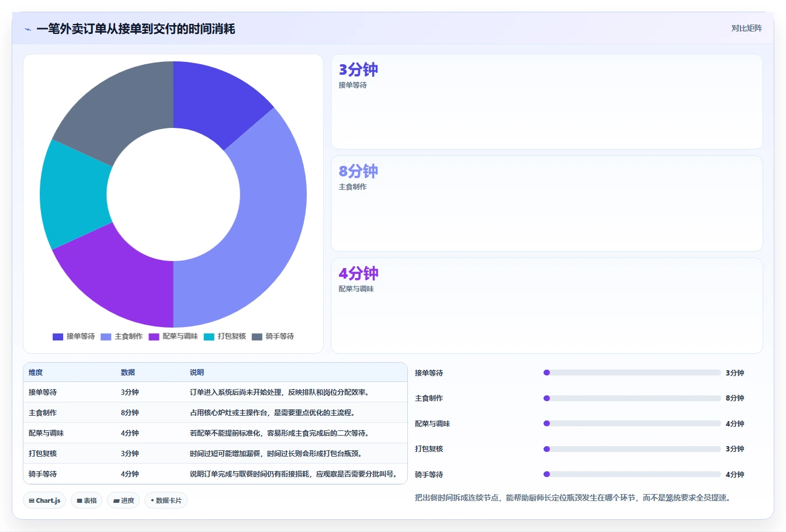786x532 pixels.
Task: Select the 骑手等待 table row cell
Action: click(x=43, y=474)
